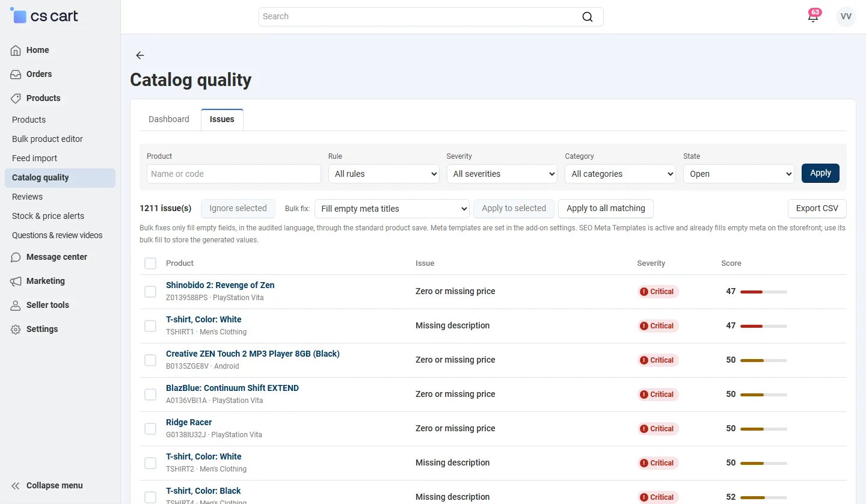The height and width of the screenshot is (504, 866).
Task: Click the search magnifier icon
Action: [588, 17]
